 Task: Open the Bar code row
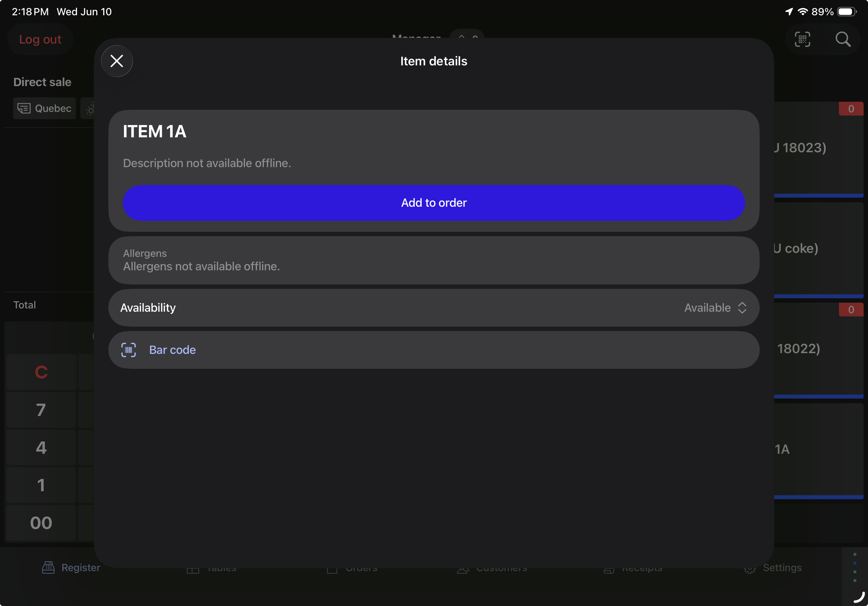click(434, 350)
